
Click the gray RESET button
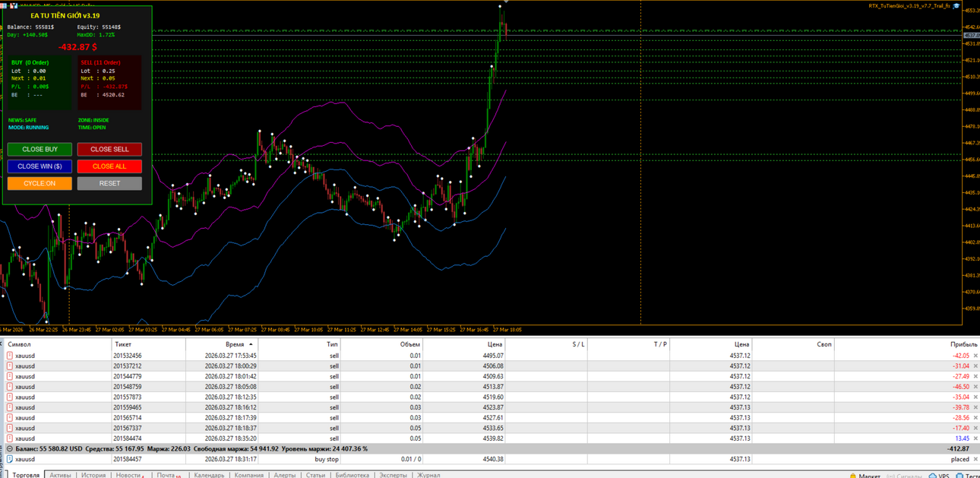[109, 183]
